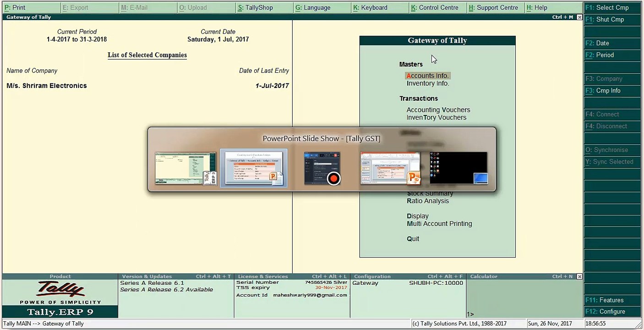
Task: Select Accounts Info. under Masters
Action: 428,76
